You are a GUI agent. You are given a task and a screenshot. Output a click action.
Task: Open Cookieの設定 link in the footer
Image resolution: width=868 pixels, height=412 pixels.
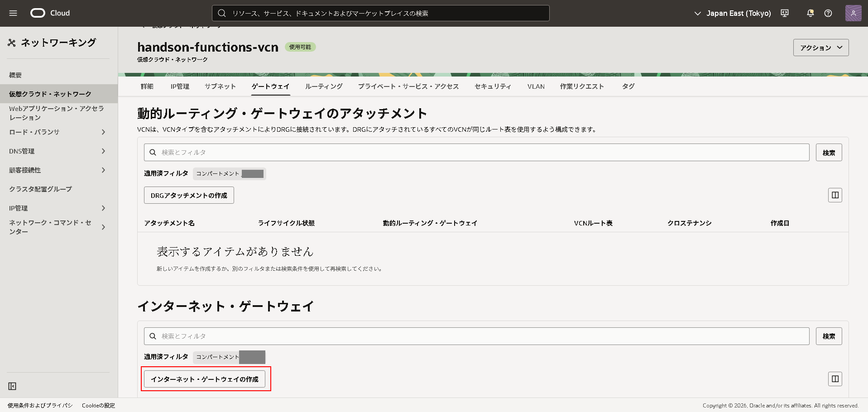98,406
